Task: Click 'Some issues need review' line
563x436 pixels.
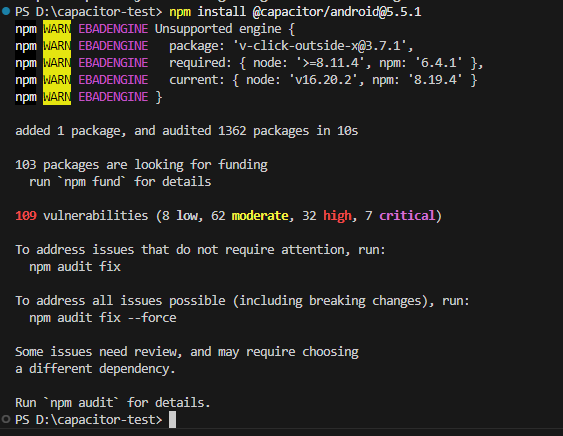Action: 187,352
